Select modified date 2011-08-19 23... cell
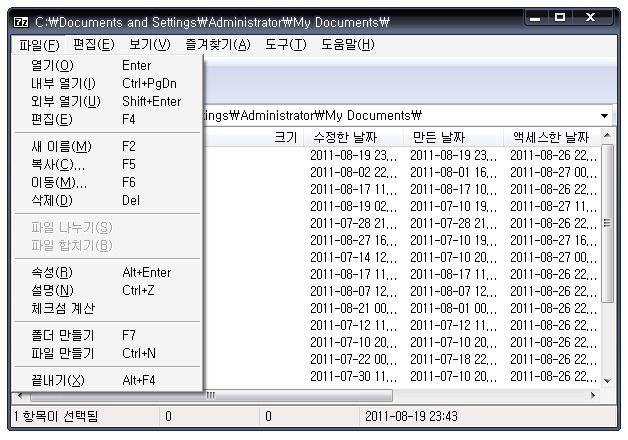 [x=354, y=155]
